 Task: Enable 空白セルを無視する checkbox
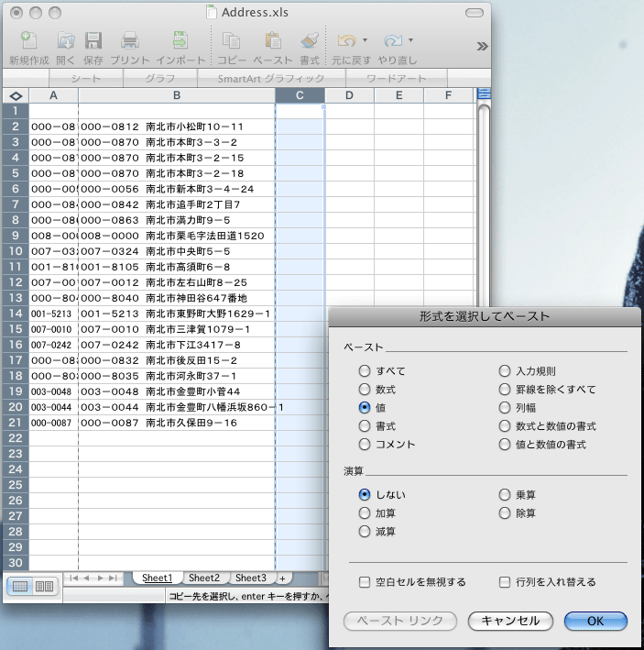tap(365, 582)
